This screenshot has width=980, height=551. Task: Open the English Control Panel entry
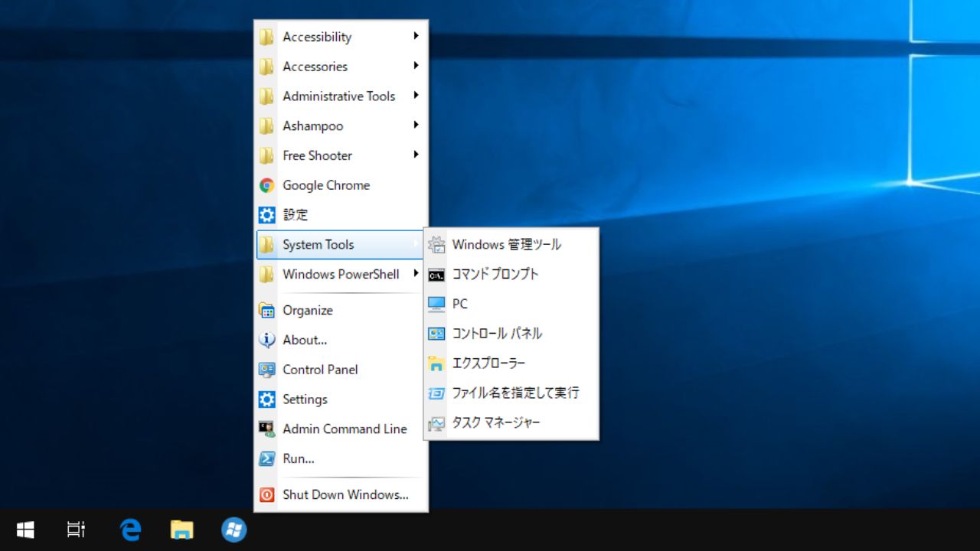coord(341,370)
